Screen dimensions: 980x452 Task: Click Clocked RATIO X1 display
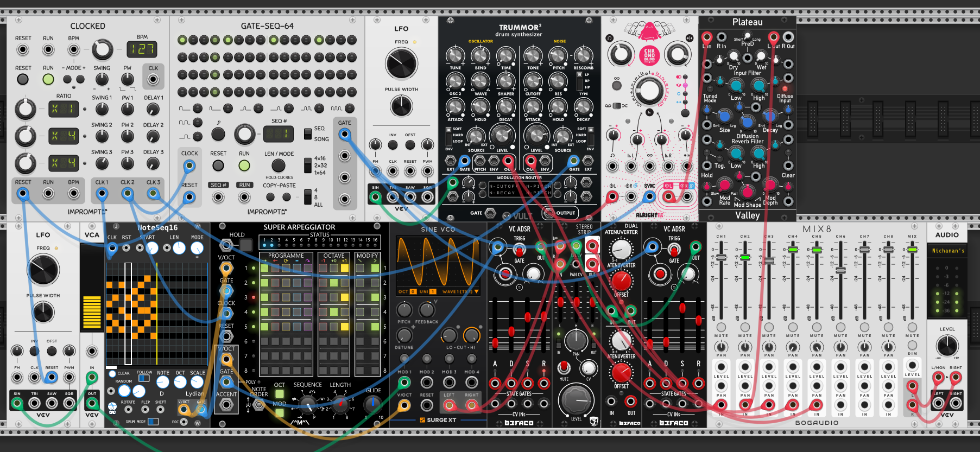pyautogui.click(x=64, y=109)
